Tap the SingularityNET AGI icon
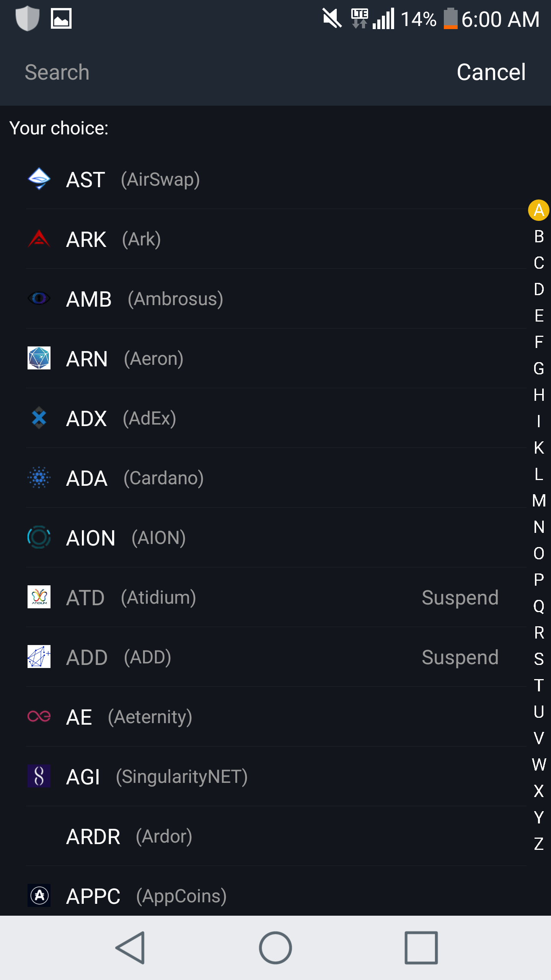The width and height of the screenshot is (551, 980). click(39, 776)
